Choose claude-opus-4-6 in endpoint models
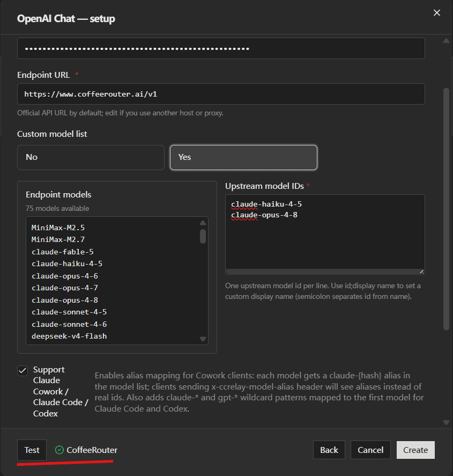Viewport: 453px width, 476px height. [x=64, y=276]
